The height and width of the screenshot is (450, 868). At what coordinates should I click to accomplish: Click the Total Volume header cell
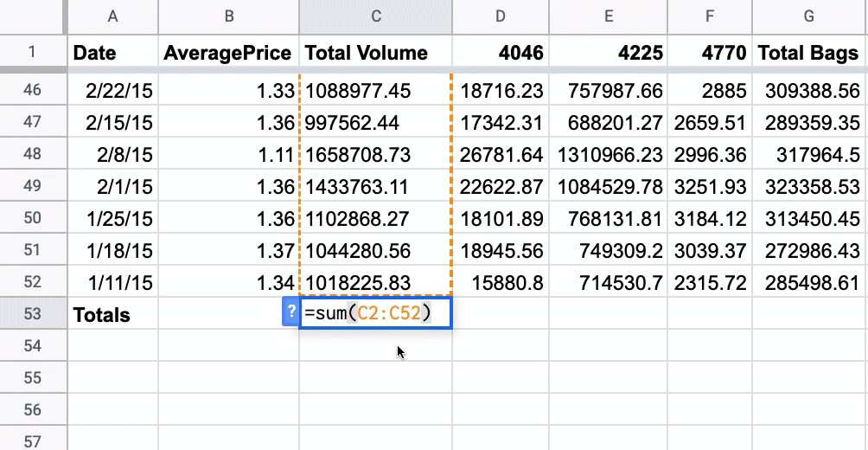[x=375, y=53]
